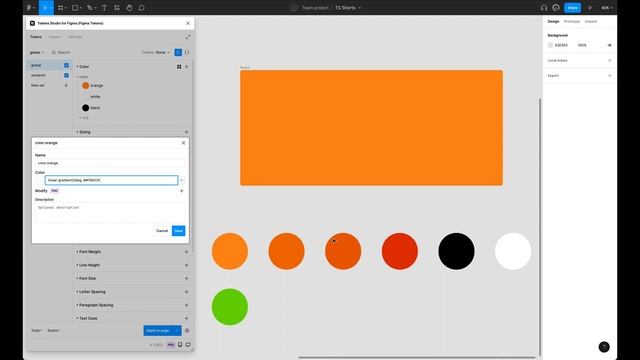Add an export setting in right panel
The image size is (640, 360).
[609, 76]
